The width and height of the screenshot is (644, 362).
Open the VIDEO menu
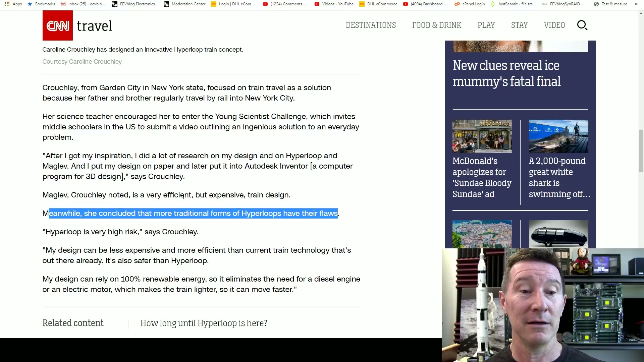[x=554, y=25]
